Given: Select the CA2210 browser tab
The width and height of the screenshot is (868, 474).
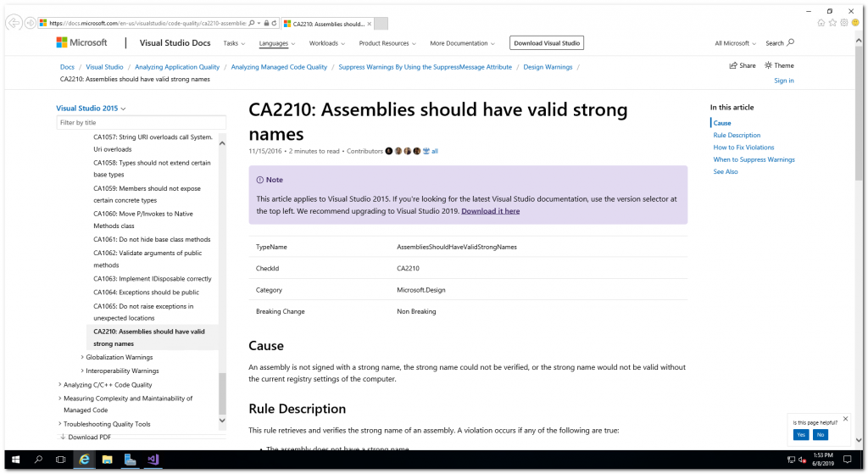Looking at the screenshot, I should (326, 23).
